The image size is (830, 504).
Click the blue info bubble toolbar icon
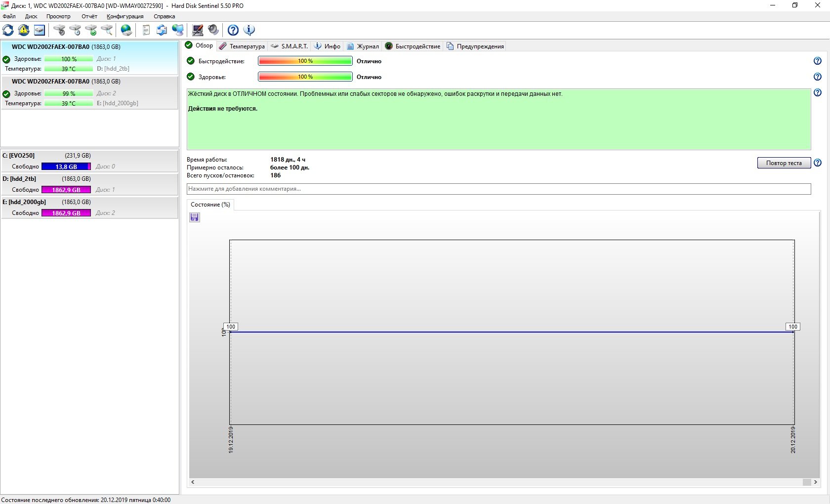click(249, 30)
